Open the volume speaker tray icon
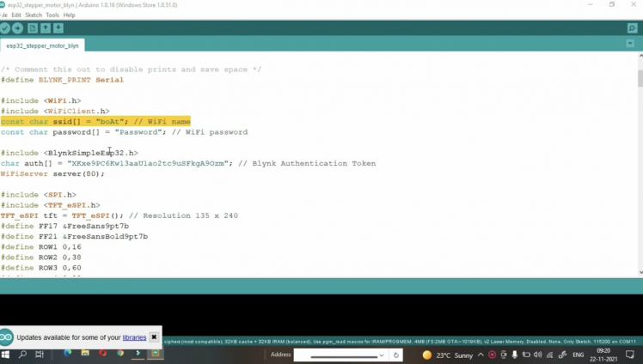The height and width of the screenshot is (364, 643). (537, 355)
